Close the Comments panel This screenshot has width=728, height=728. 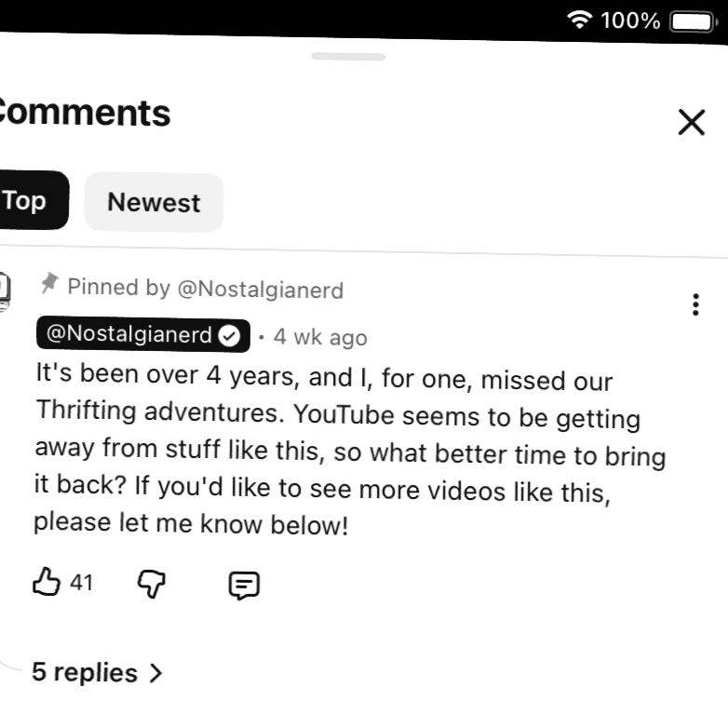[691, 122]
